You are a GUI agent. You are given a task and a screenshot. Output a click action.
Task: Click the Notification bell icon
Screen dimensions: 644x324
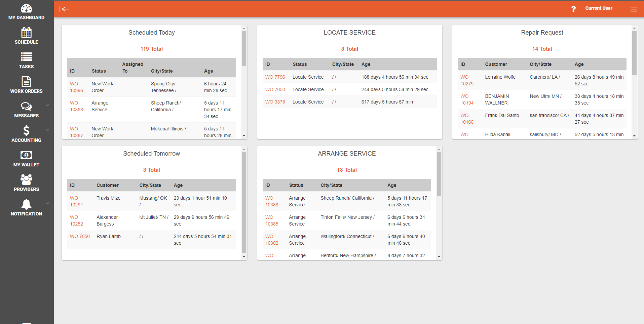click(x=26, y=204)
